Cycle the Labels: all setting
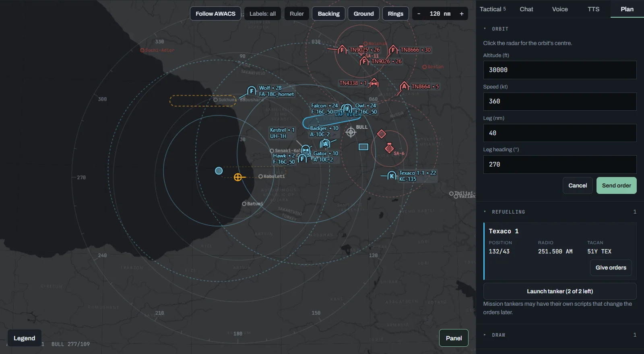This screenshot has height=354, width=644. (262, 14)
